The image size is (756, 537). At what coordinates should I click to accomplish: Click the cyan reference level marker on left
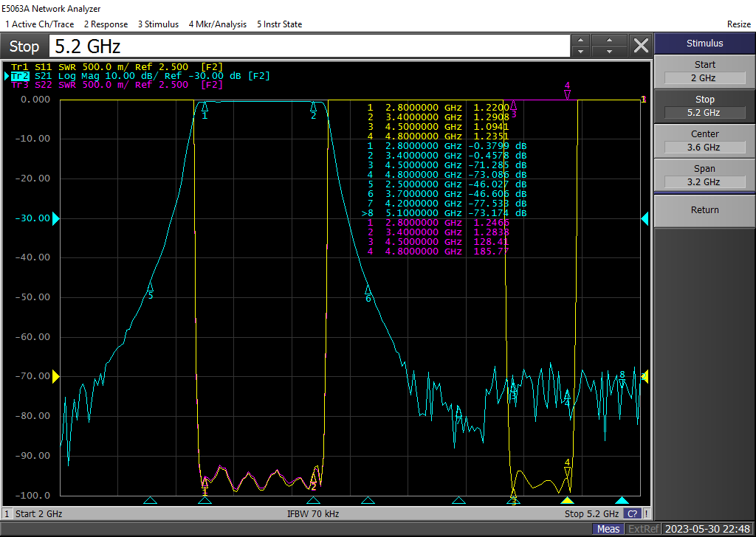pyautogui.click(x=55, y=218)
